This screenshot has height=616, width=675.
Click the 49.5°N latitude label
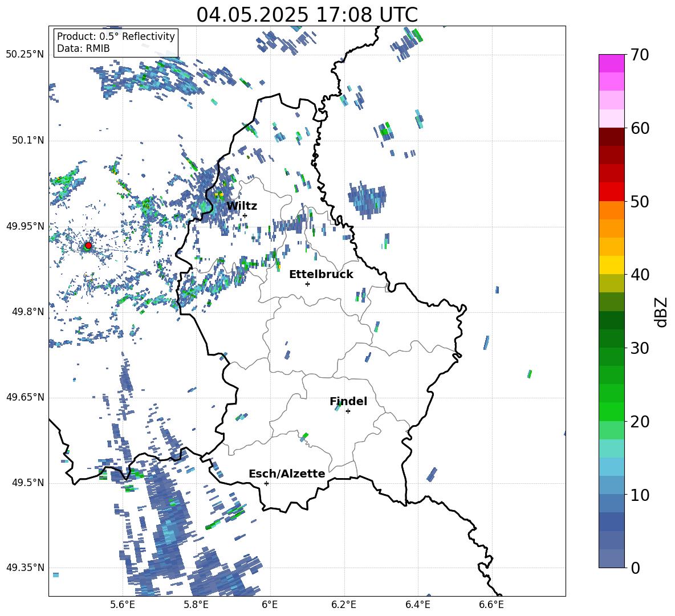pos(27,483)
